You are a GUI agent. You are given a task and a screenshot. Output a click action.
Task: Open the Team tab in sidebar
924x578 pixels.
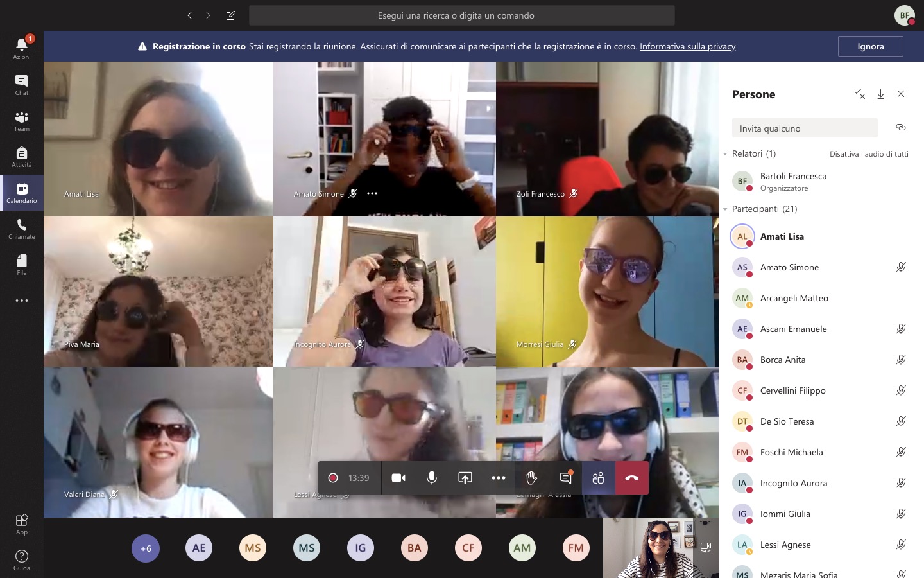(22, 121)
